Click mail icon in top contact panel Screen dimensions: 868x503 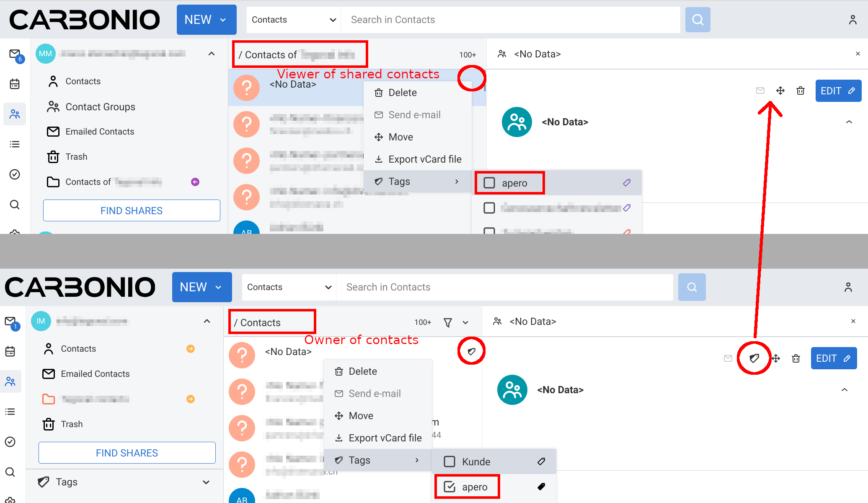pyautogui.click(x=760, y=91)
